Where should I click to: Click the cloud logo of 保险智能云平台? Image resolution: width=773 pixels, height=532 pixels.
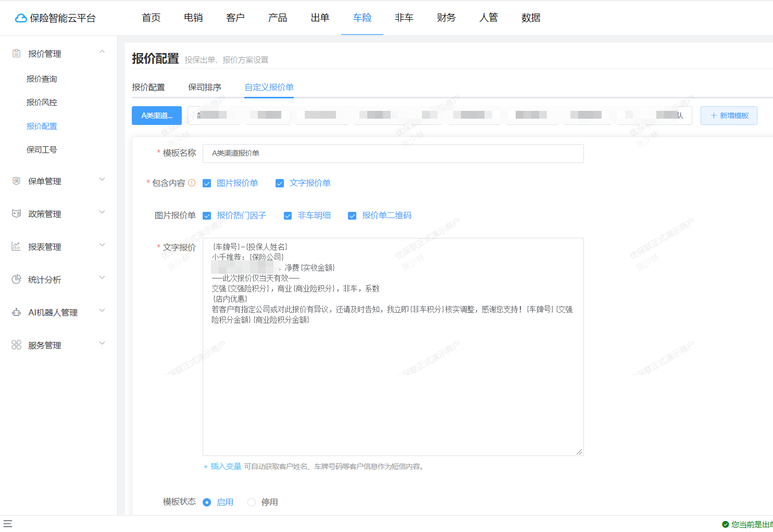[x=21, y=18]
